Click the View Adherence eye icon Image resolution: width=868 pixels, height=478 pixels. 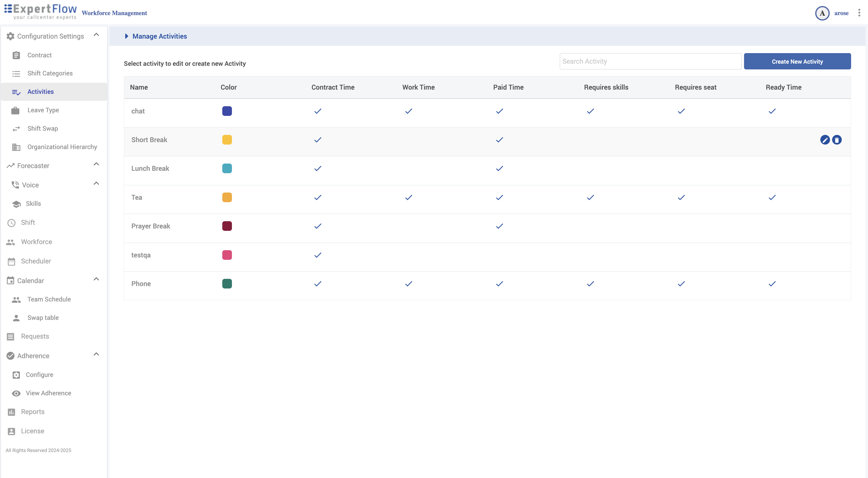(16, 393)
